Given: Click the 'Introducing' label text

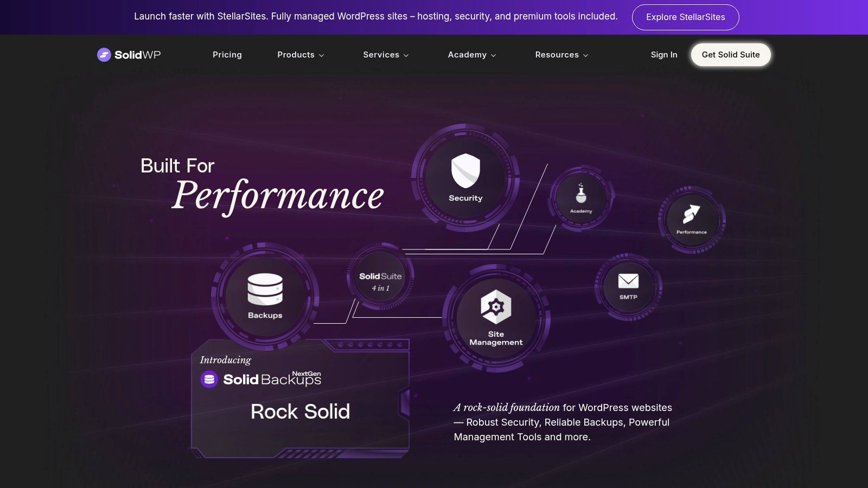Looking at the screenshot, I should tap(225, 359).
